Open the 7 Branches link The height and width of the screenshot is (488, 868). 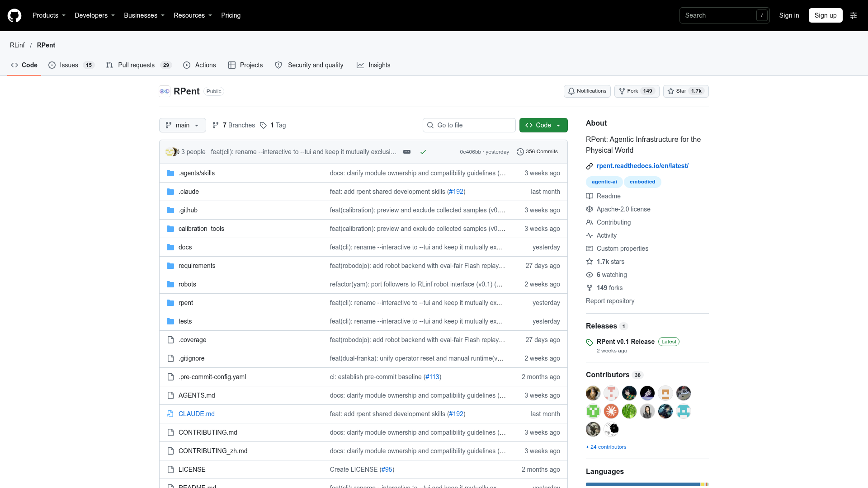(234, 125)
